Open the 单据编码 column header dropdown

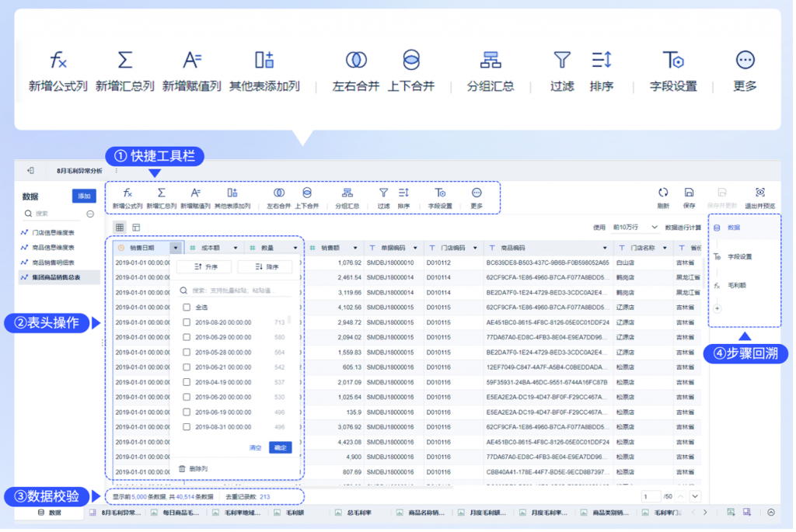pyautogui.click(x=415, y=249)
